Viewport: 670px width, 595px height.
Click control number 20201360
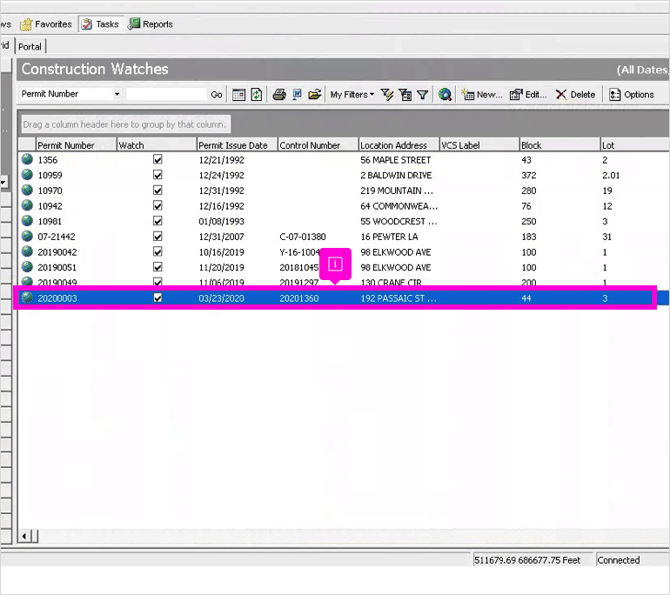(299, 298)
